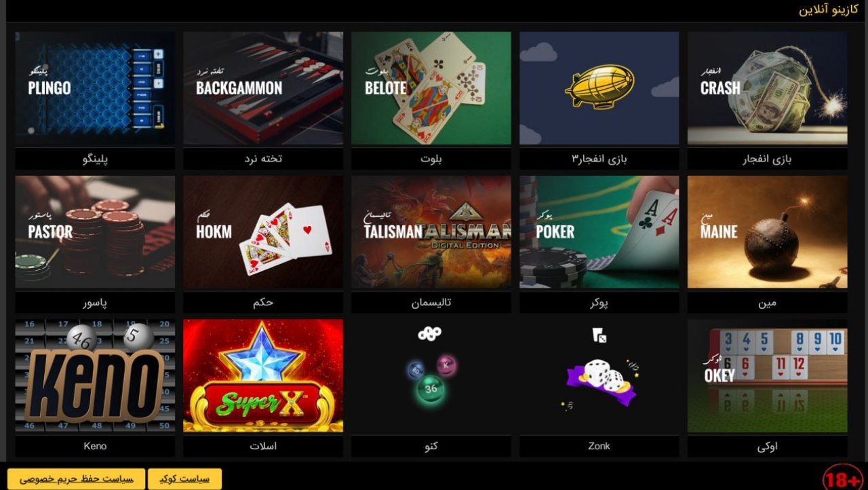Open the Plingo game thumbnail
Screen dimensions: 868x490
(x=95, y=88)
